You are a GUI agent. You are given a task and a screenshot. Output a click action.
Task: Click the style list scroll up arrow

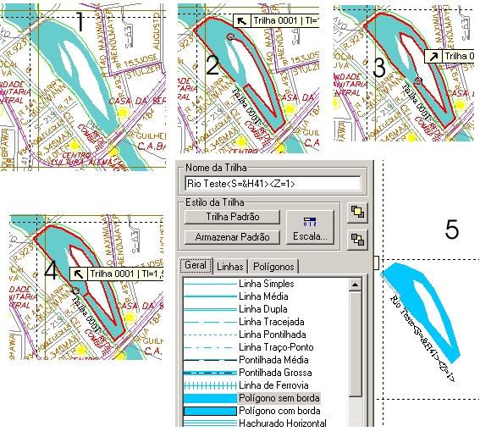coord(355,285)
